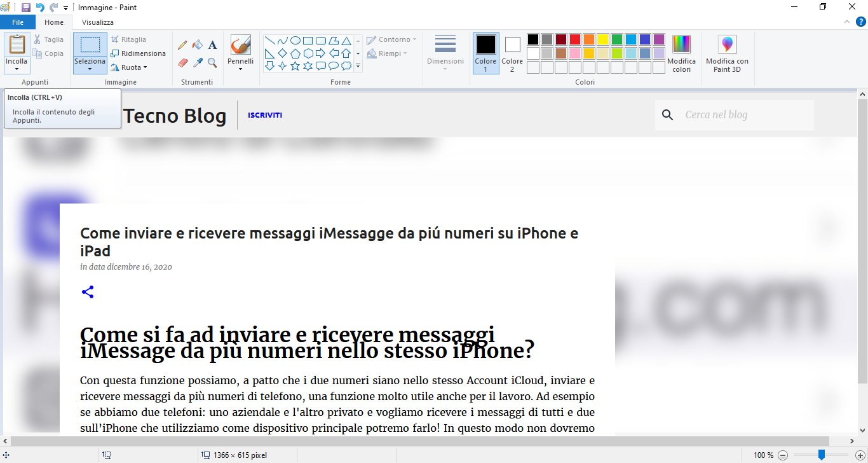Select Colore 2 background color box

[512, 53]
